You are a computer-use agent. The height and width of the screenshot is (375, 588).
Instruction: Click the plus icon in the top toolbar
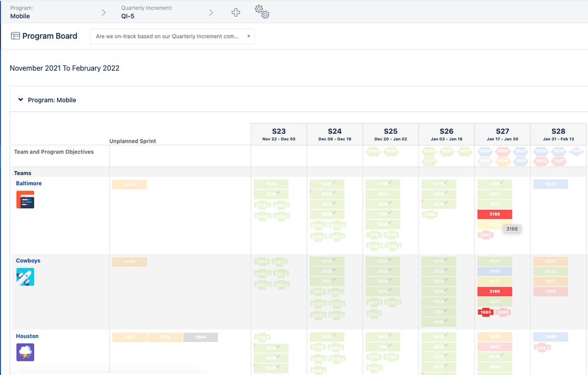pos(236,12)
